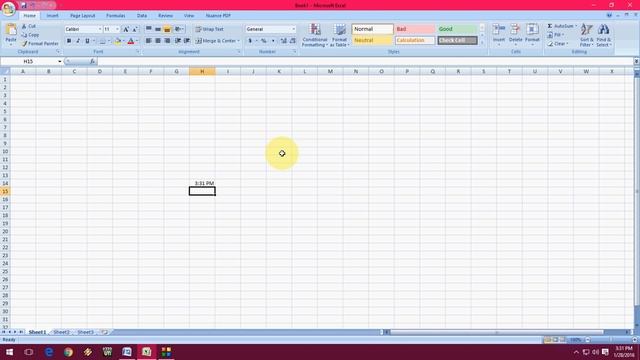Apply the Check Cell style
Screen dimensions: 640x360
pyautogui.click(x=457, y=40)
